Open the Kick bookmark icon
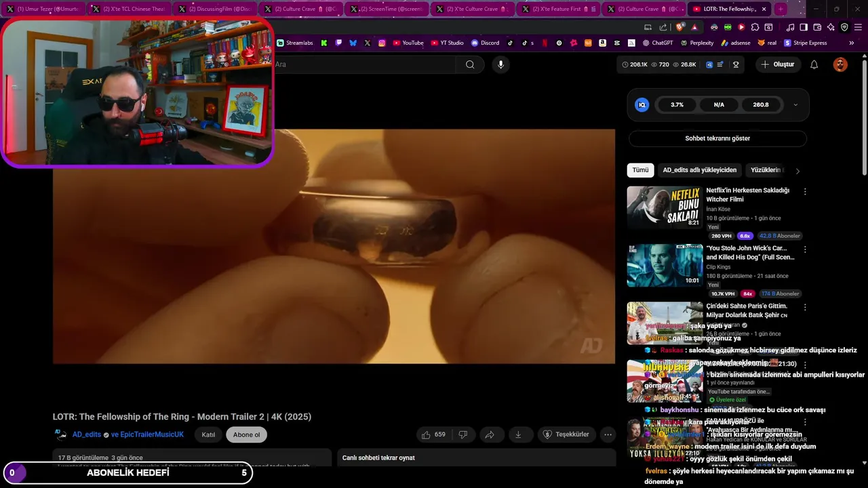Screen dimensions: 868x488 pyautogui.click(x=324, y=43)
